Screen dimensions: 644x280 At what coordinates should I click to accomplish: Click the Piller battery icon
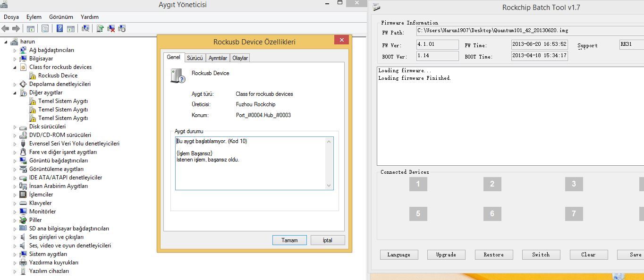(x=23, y=220)
